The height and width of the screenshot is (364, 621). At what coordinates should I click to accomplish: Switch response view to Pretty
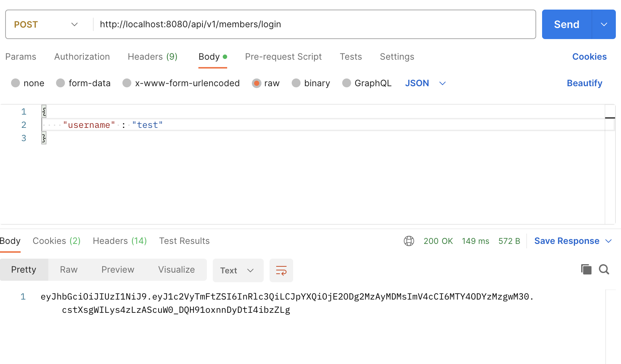pyautogui.click(x=24, y=270)
